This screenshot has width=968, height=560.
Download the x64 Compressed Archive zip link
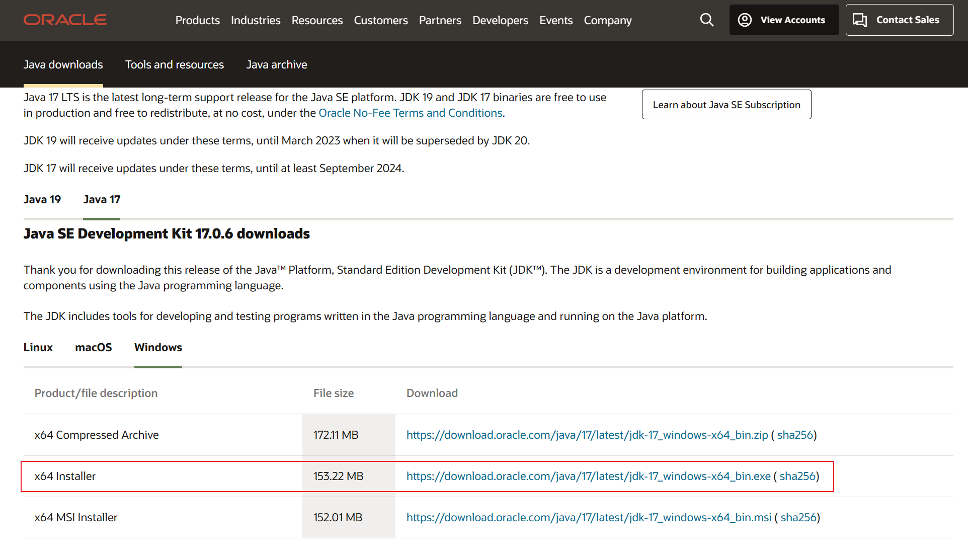pos(587,435)
